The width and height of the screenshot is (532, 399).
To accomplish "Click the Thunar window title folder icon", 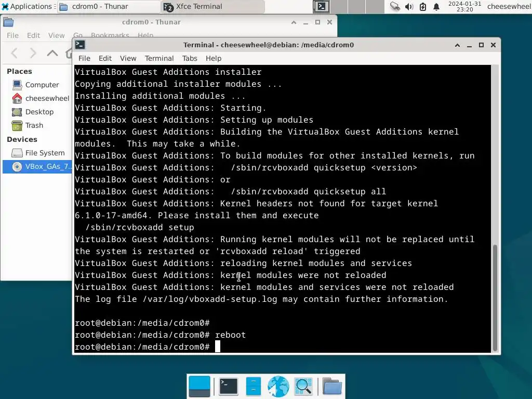I will tap(8, 22).
